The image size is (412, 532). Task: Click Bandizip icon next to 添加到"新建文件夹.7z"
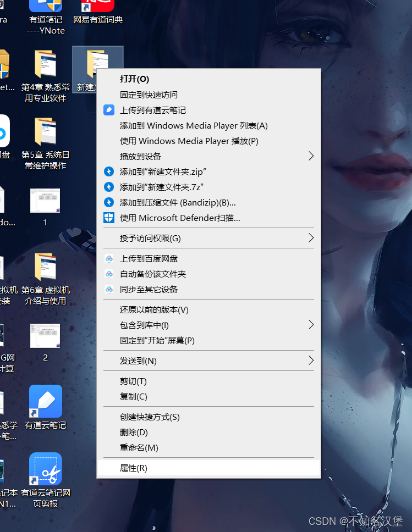tap(109, 187)
